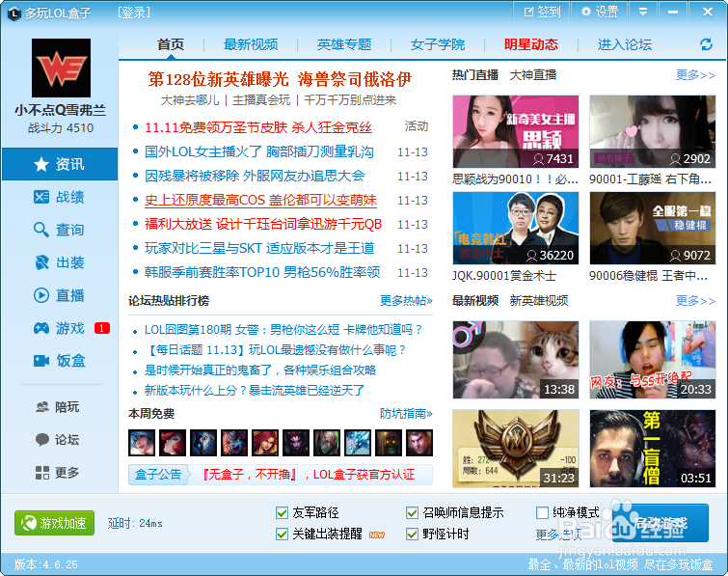Open headline 第128位新英雄曝光 海兽祭司俄洛伊

coord(280,79)
